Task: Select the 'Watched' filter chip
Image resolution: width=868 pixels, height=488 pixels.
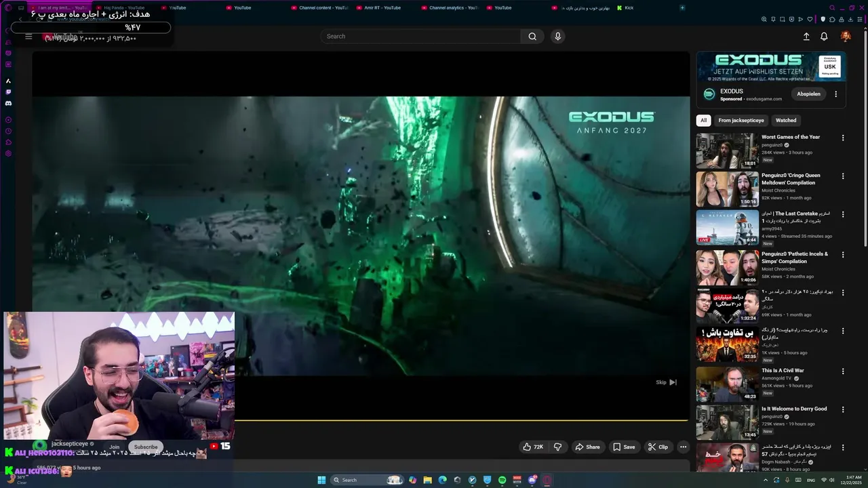Action: [x=786, y=121]
